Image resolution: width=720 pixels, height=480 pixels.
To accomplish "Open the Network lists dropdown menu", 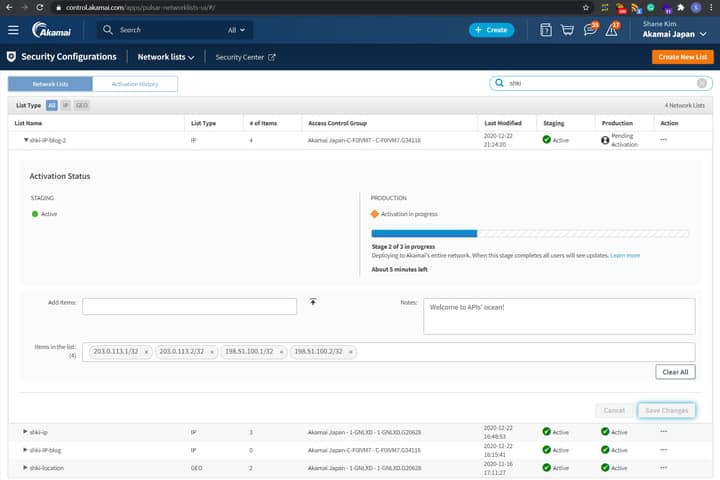I will [166, 57].
